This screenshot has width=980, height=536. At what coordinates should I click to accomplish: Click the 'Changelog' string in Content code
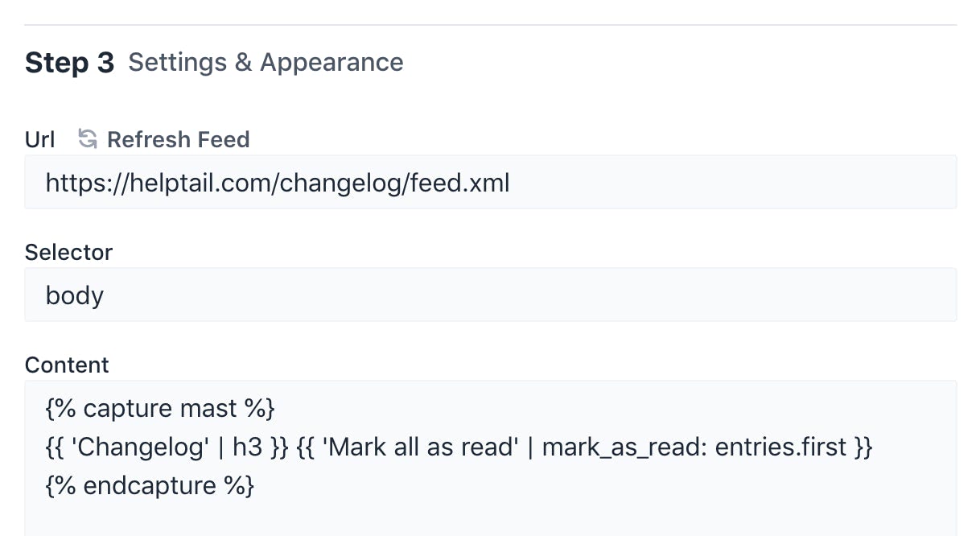140,447
